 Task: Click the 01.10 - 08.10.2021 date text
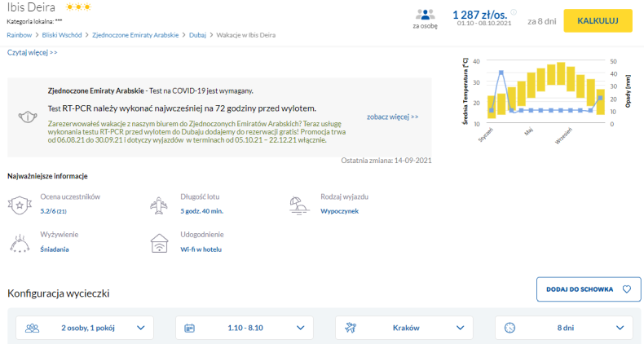coord(484,24)
